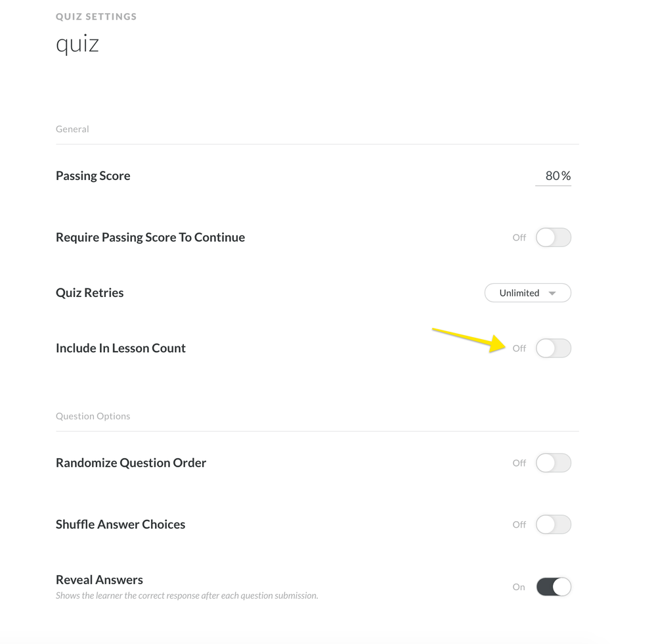
Task: Click the Reveal Answers description text
Action: click(187, 596)
